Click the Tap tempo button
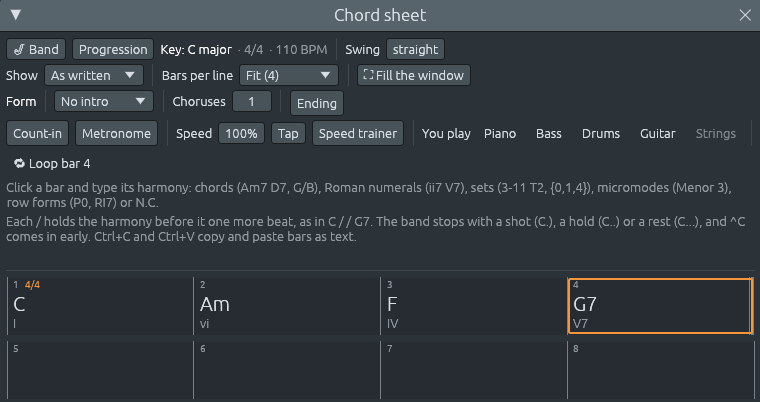The image size is (760, 402). (288, 133)
